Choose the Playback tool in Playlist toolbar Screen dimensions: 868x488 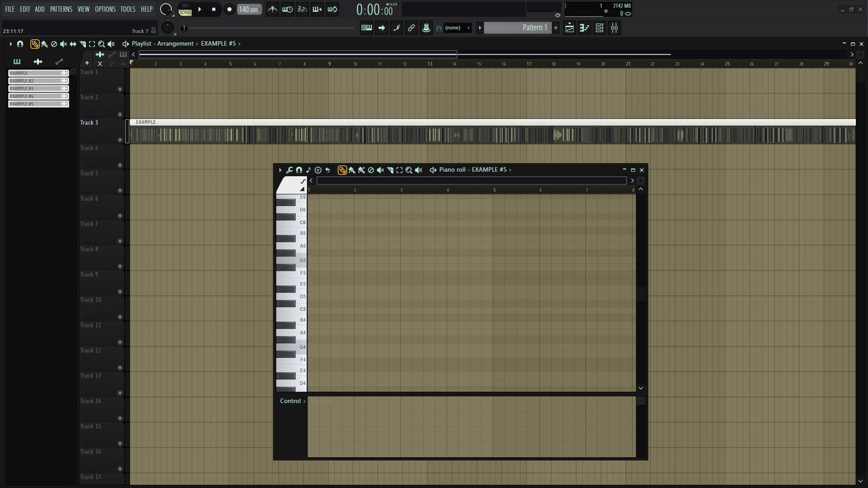point(111,44)
